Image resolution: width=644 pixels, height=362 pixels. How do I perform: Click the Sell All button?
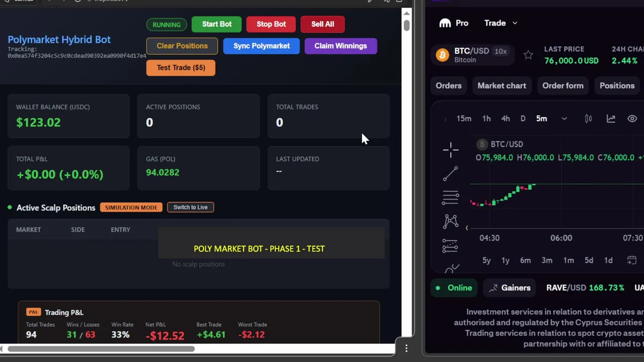[323, 24]
